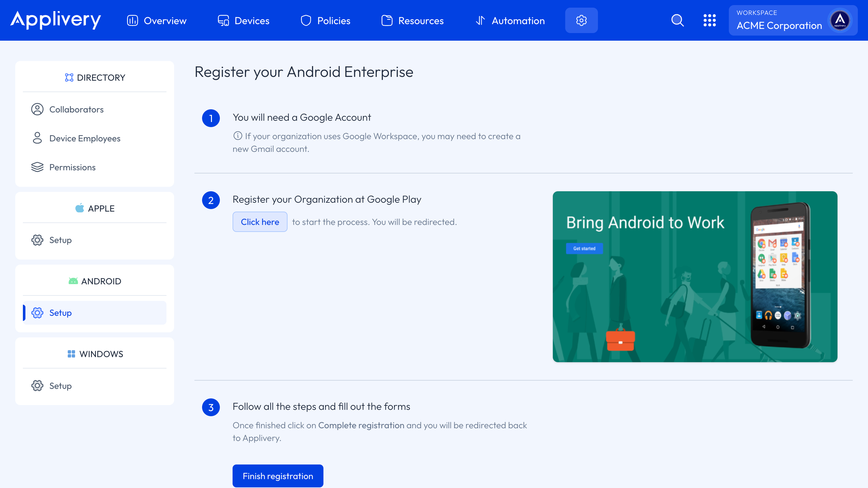Open the Automation section
This screenshot has width=868, height=488.
(510, 20)
